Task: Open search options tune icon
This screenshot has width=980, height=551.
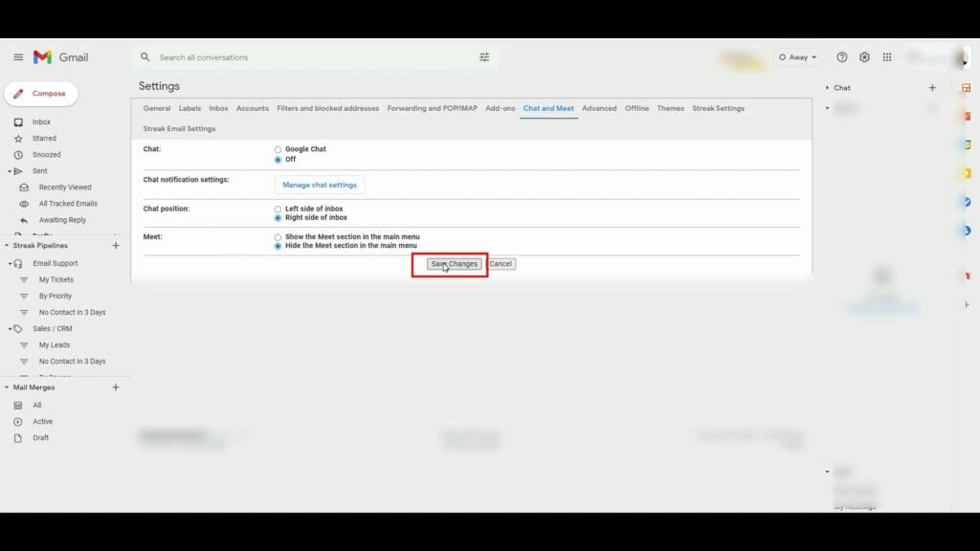Action: click(484, 56)
